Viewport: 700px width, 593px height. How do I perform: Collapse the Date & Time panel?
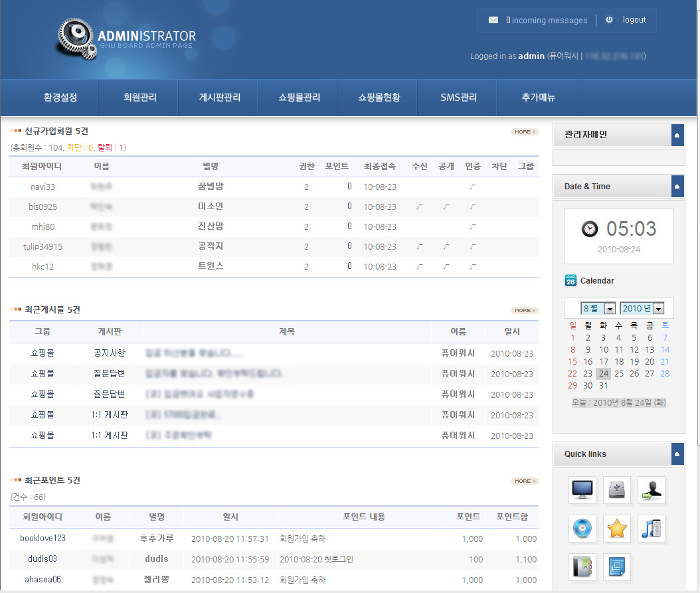tap(677, 187)
